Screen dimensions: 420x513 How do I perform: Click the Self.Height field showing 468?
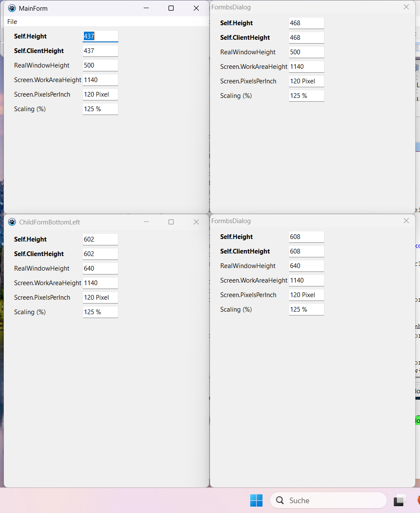click(306, 23)
